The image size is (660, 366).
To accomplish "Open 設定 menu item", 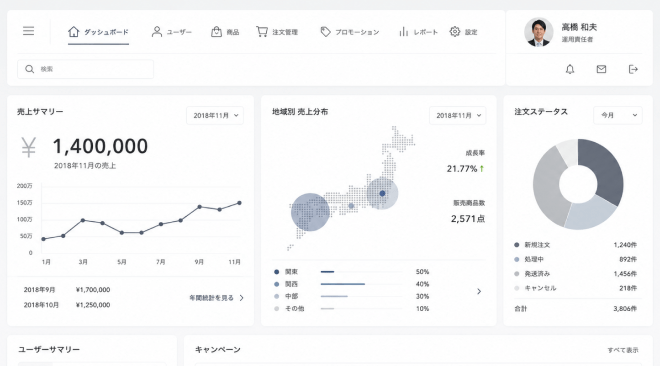I will [463, 32].
